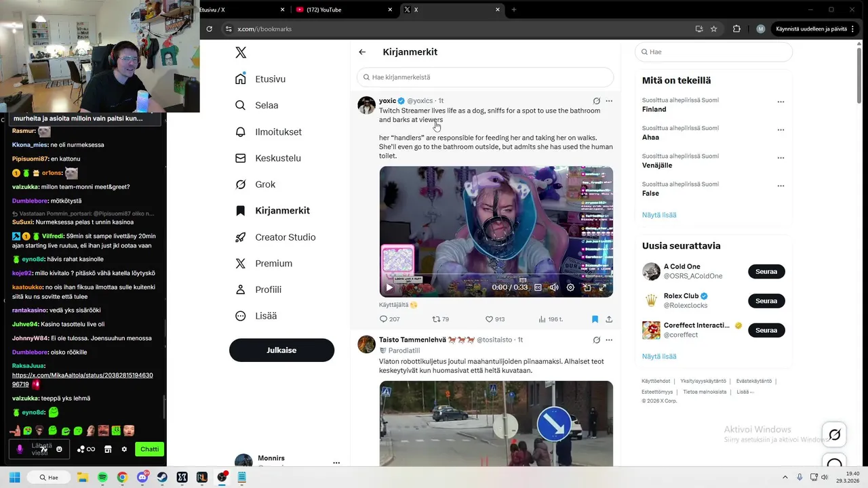Image resolution: width=868 pixels, height=488 pixels.
Task: Open chat settings gear
Action: [x=124, y=449]
